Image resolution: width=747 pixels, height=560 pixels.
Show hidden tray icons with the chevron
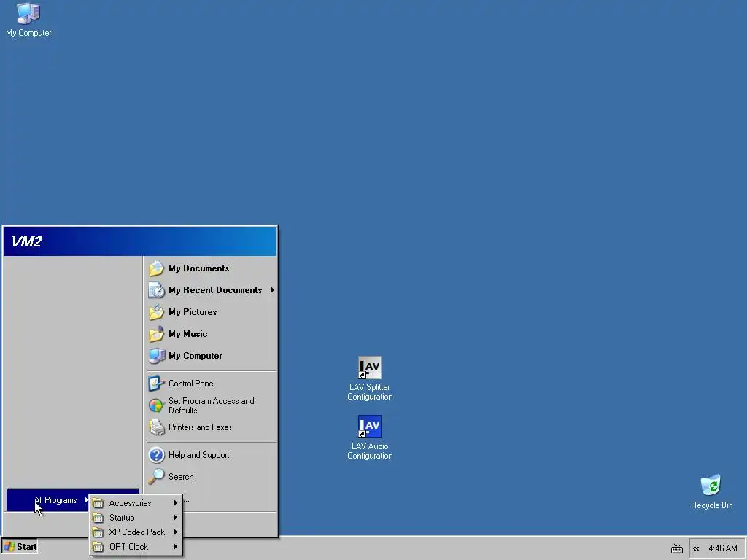pos(696,548)
